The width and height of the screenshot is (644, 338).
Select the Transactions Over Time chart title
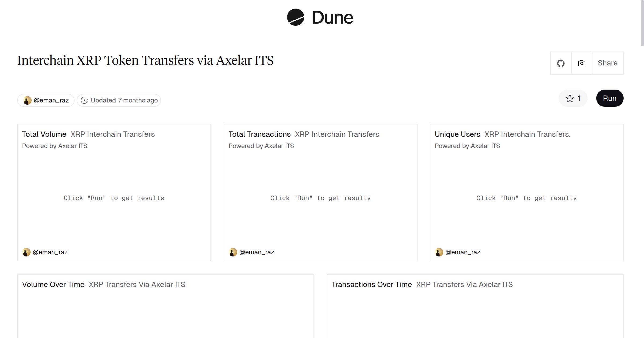click(372, 284)
